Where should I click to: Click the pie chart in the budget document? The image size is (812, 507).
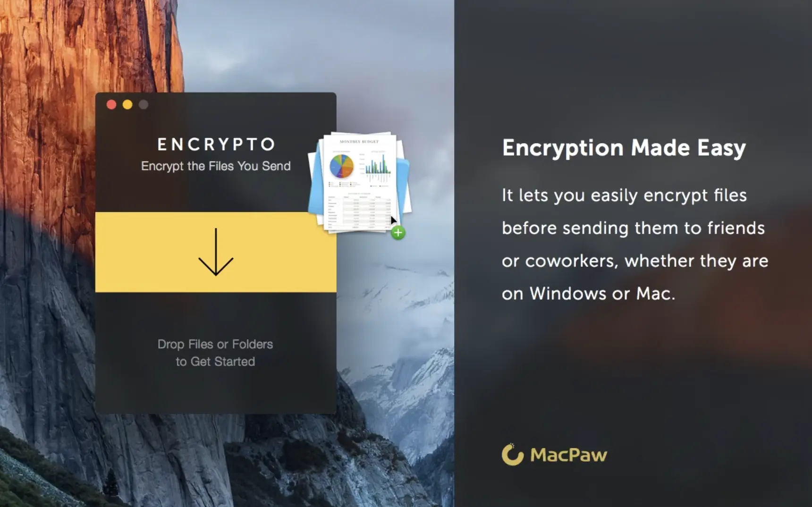point(341,165)
